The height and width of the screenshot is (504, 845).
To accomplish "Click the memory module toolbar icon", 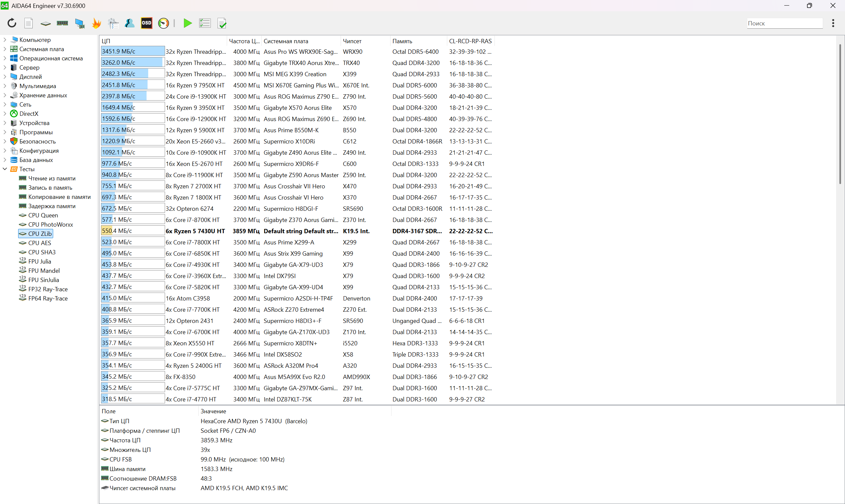I will tap(62, 23).
